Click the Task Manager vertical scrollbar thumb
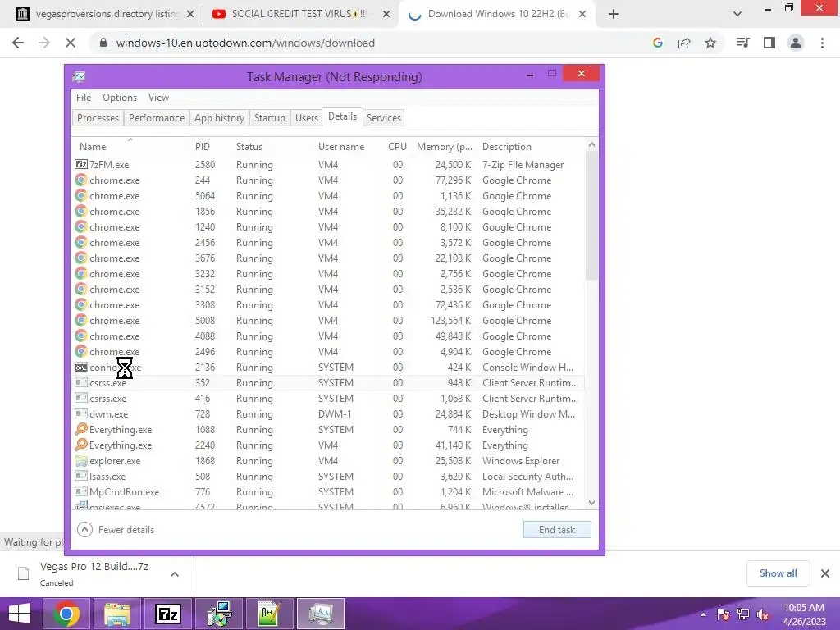This screenshot has width=840, height=630. [591, 216]
